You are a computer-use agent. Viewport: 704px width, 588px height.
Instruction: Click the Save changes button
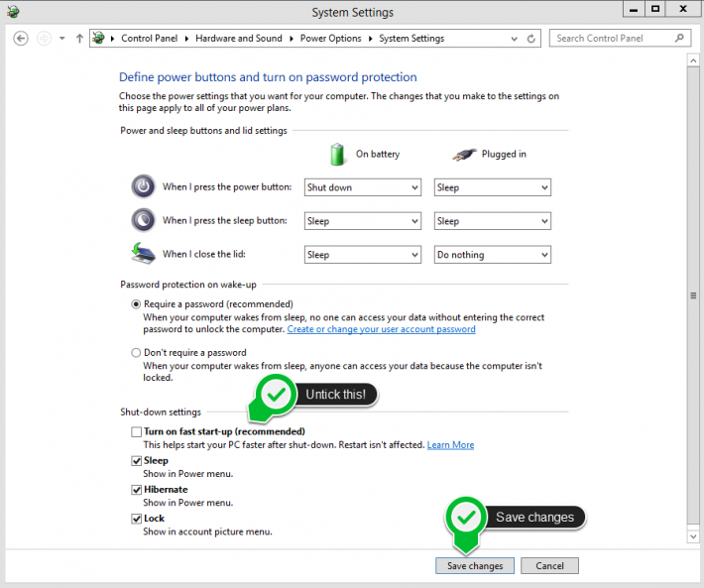[x=475, y=566]
